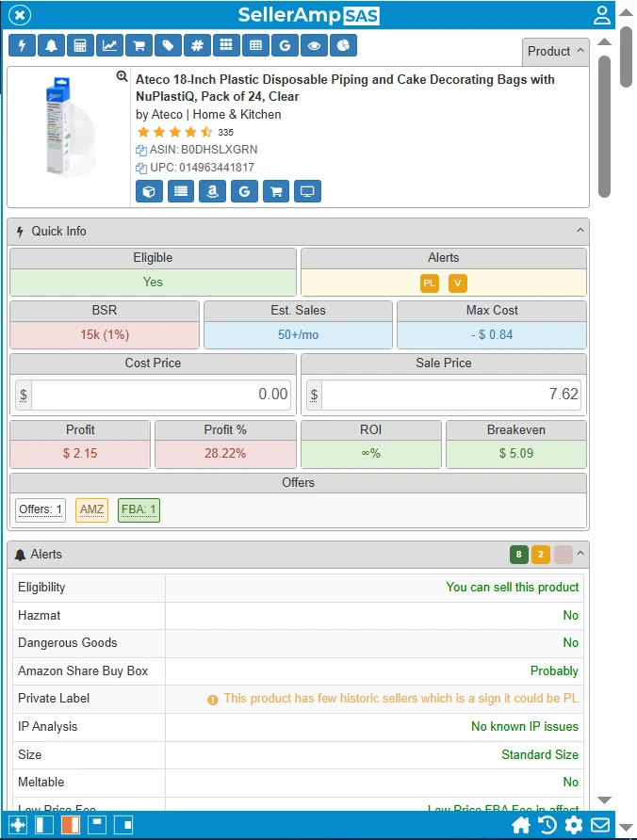Click the Offers: 1 badge
This screenshot has width=637, height=840.
pos(41,509)
